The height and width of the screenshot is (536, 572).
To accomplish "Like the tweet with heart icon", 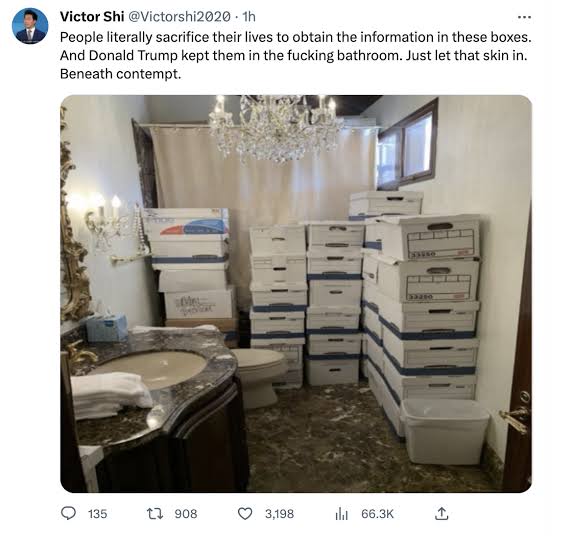I will [x=245, y=514].
